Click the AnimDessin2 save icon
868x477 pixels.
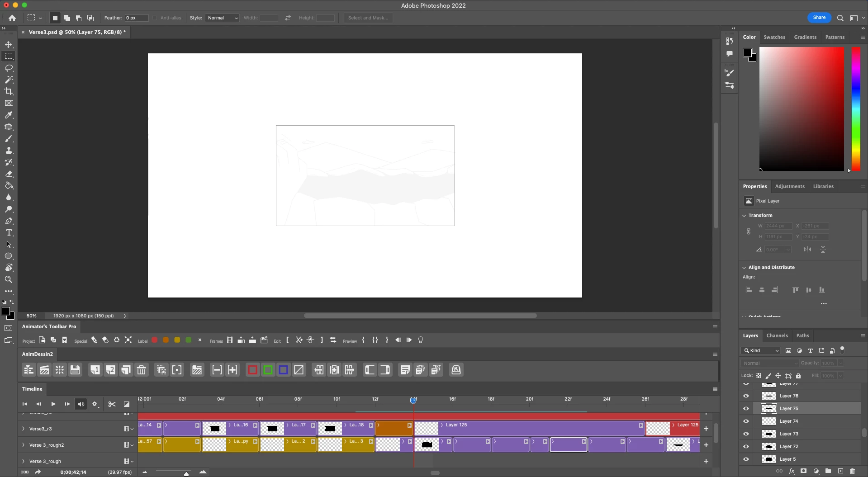[x=75, y=370]
